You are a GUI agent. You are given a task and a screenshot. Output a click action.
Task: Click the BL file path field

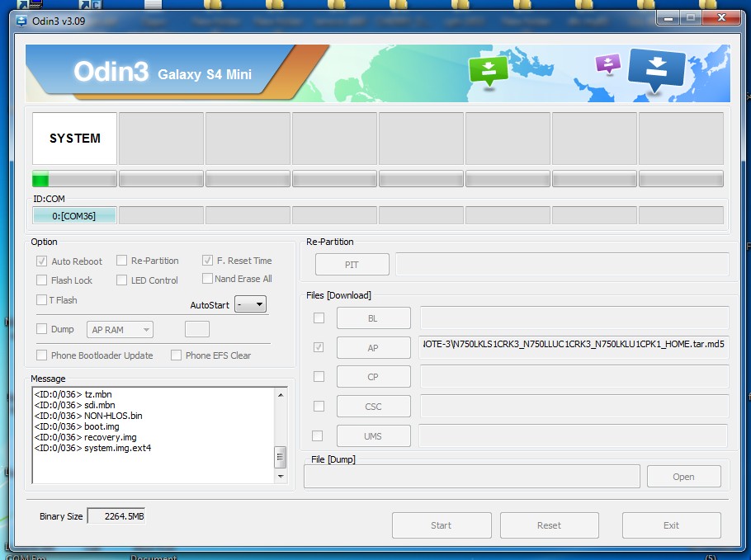tap(574, 318)
